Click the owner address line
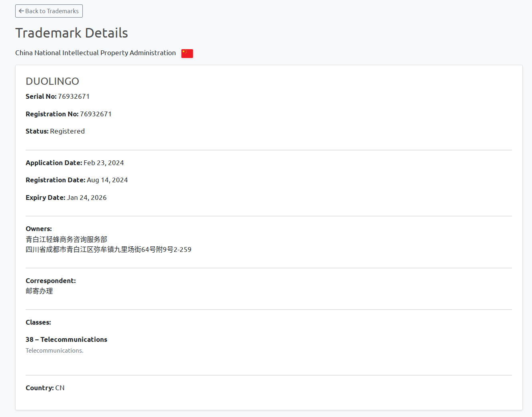This screenshot has width=532, height=417. pos(108,249)
